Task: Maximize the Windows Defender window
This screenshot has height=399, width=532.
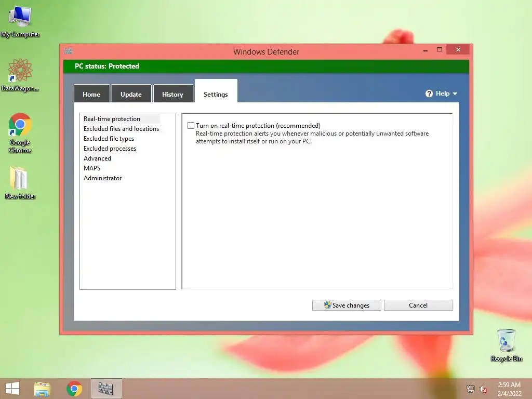Action: point(440,50)
